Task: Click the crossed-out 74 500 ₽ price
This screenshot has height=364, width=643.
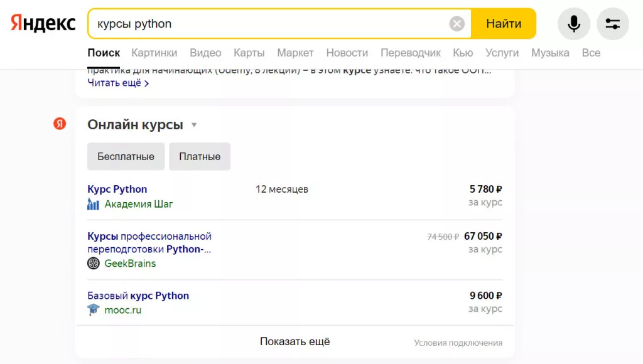Action: pyautogui.click(x=443, y=237)
